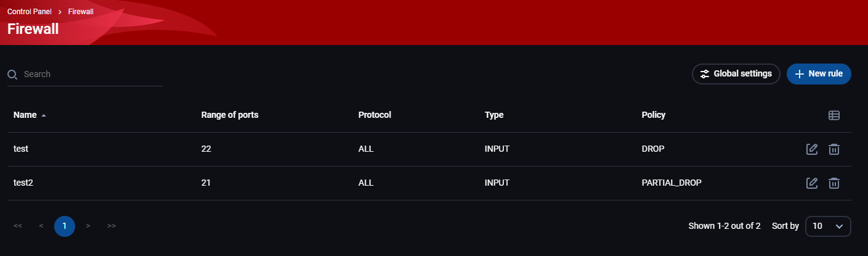
Task: Create a New rule
Action: point(819,74)
